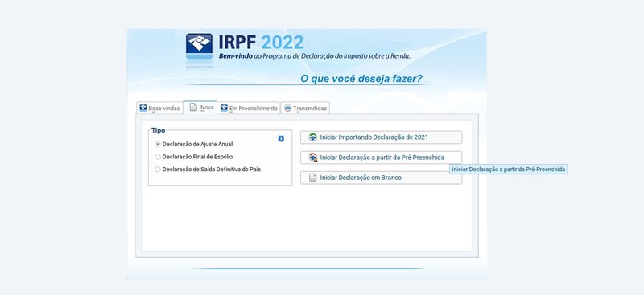The height and width of the screenshot is (295, 644).
Task: Open the blue info icon in Tipo panel
Action: [x=281, y=139]
